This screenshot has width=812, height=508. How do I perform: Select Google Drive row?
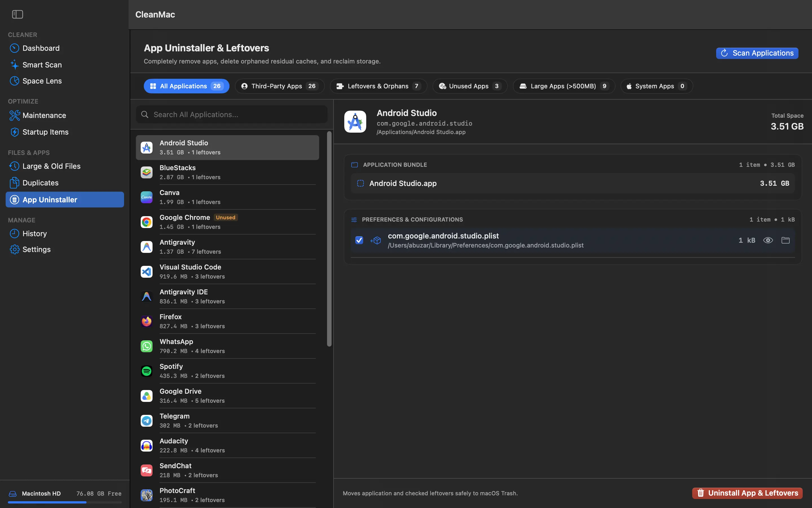[227, 396]
